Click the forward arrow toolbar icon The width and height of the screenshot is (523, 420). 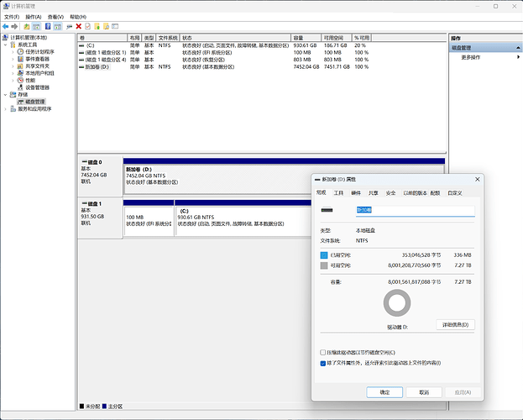click(x=16, y=26)
